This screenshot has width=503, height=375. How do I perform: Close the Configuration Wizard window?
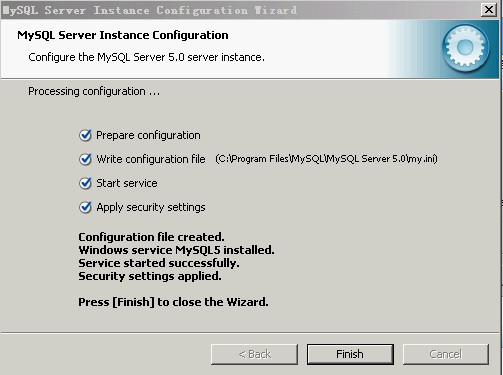(x=489, y=9)
